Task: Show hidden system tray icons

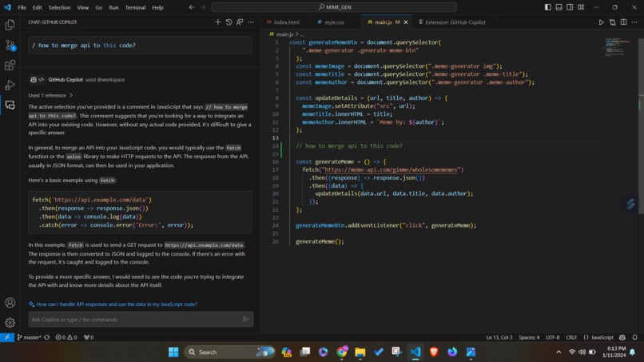Action: [x=559, y=352]
